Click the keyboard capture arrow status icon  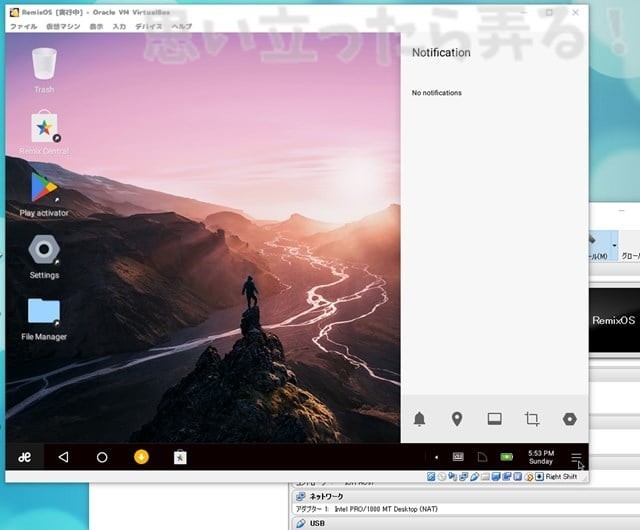point(539,477)
